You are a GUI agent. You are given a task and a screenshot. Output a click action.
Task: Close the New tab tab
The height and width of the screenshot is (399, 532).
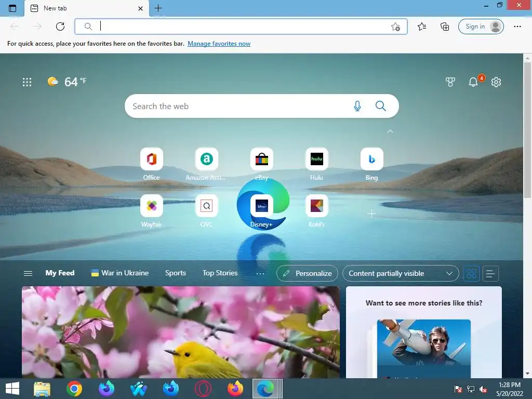pos(140,8)
